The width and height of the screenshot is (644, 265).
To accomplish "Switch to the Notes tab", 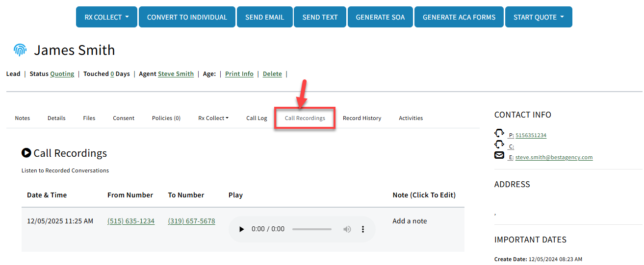I will pyautogui.click(x=23, y=118).
